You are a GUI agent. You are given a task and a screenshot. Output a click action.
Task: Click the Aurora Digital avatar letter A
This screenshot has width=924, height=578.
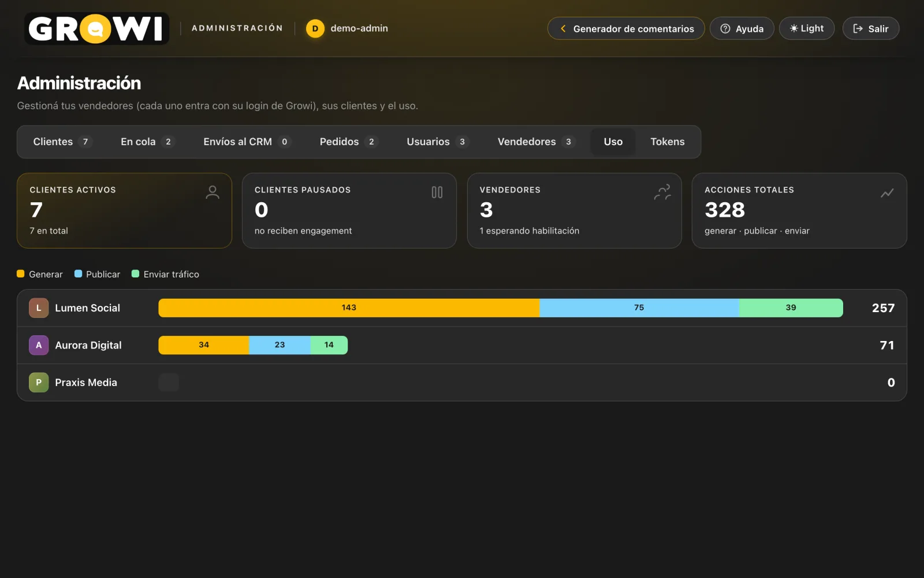click(39, 345)
